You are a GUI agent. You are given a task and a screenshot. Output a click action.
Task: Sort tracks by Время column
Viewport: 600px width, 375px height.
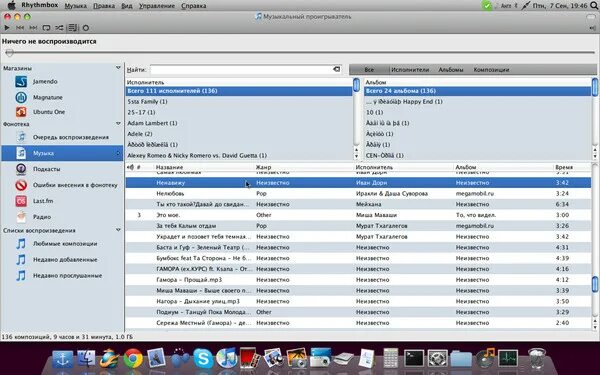tap(564, 167)
